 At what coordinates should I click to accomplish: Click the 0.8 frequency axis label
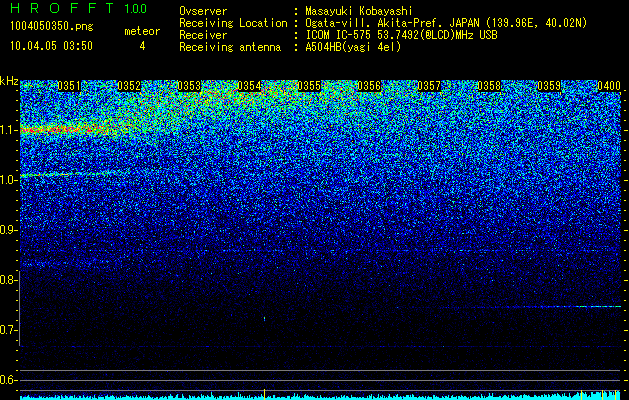(9, 280)
